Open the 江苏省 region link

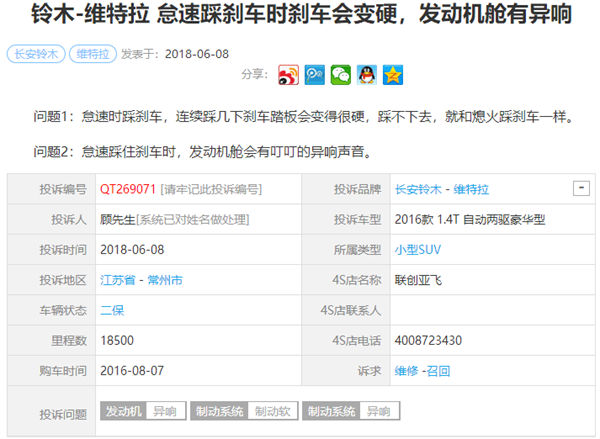pyautogui.click(x=118, y=280)
